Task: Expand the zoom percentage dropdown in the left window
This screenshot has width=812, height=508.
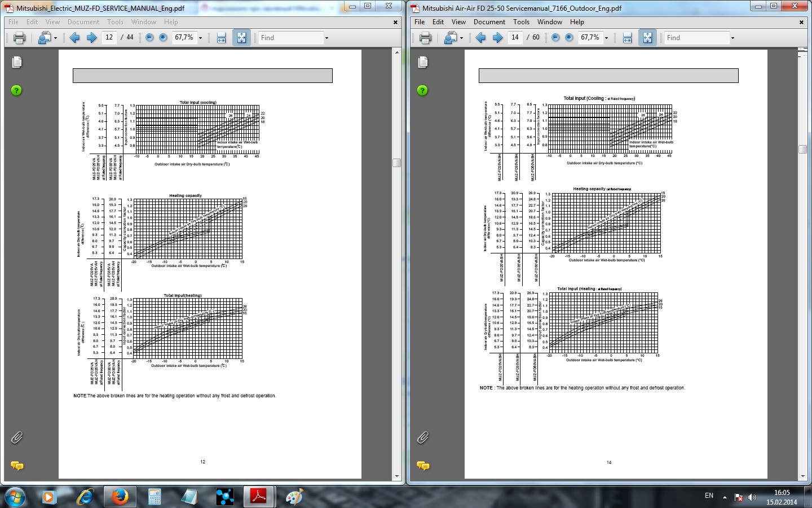Action: pos(200,38)
